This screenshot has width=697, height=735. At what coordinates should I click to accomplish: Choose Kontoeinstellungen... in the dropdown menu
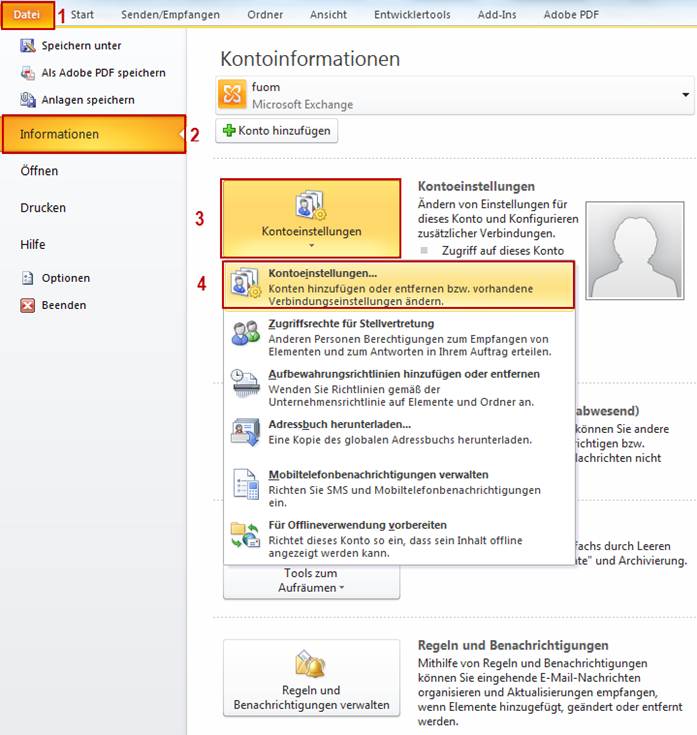pos(400,284)
